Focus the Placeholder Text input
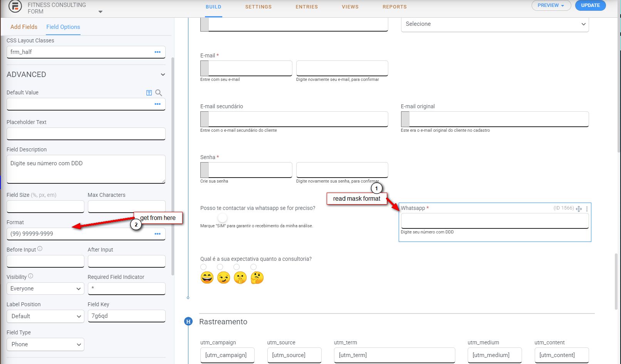This screenshot has width=621, height=364. tap(86, 134)
